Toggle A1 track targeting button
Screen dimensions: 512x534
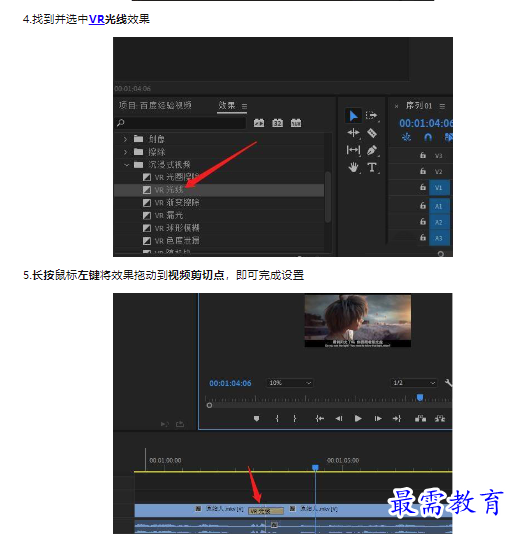(x=439, y=206)
